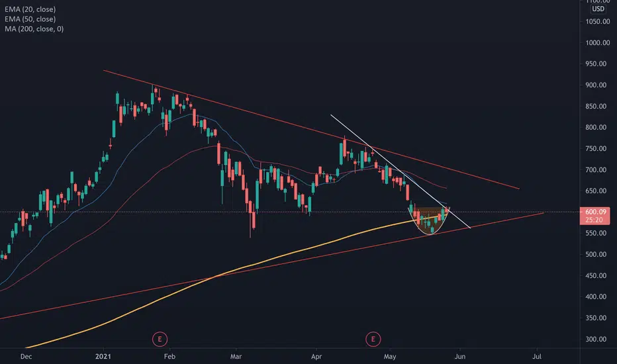
Task: Click the 400.00 price axis label
Action: [x=596, y=296]
